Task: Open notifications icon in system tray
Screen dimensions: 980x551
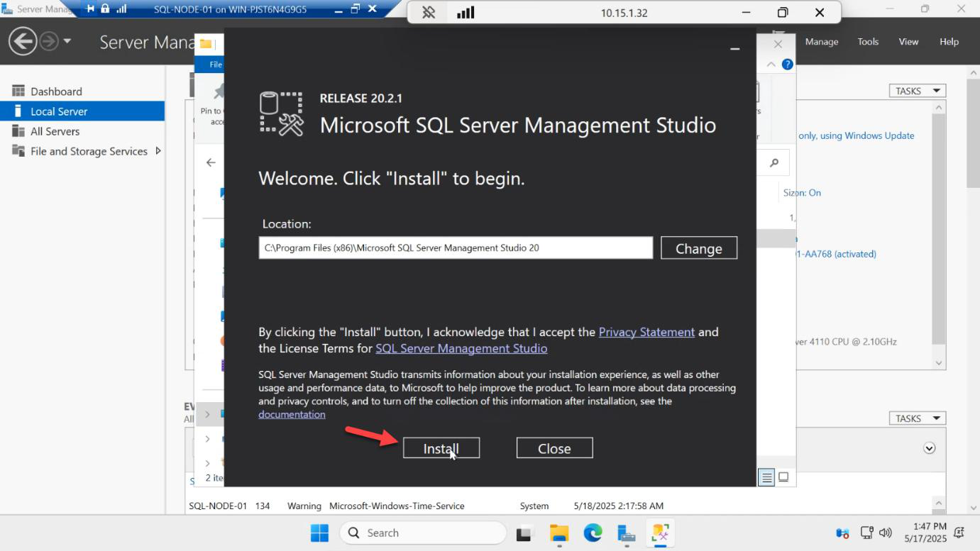Action: (x=959, y=533)
